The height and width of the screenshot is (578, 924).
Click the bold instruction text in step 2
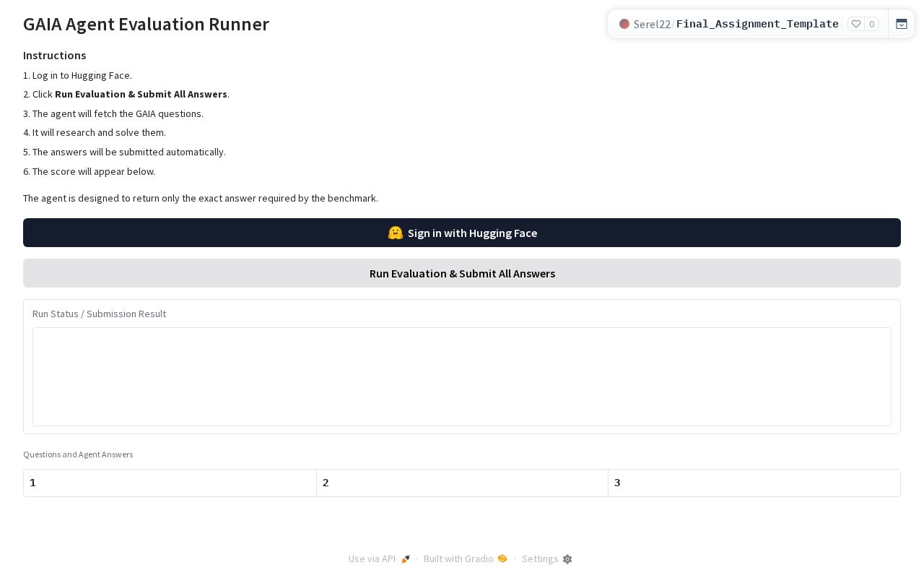click(141, 94)
